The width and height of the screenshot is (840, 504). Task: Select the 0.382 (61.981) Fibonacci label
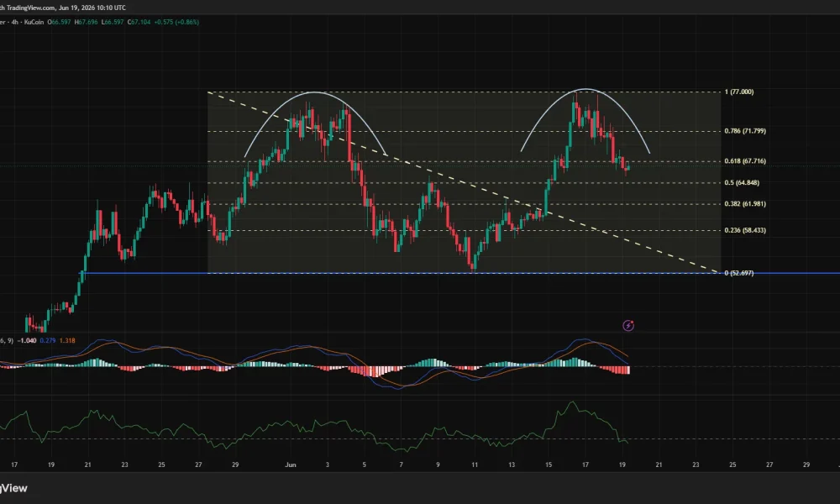click(x=744, y=204)
